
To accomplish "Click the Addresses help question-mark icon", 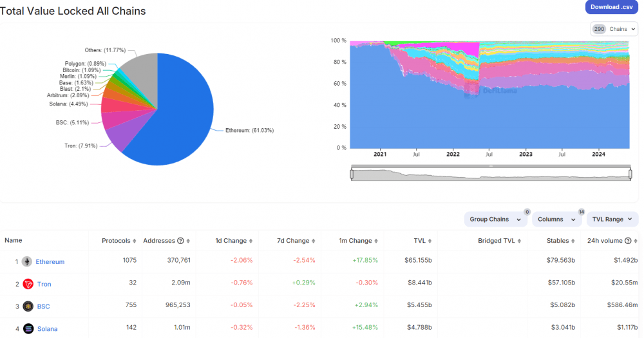I will point(180,241).
